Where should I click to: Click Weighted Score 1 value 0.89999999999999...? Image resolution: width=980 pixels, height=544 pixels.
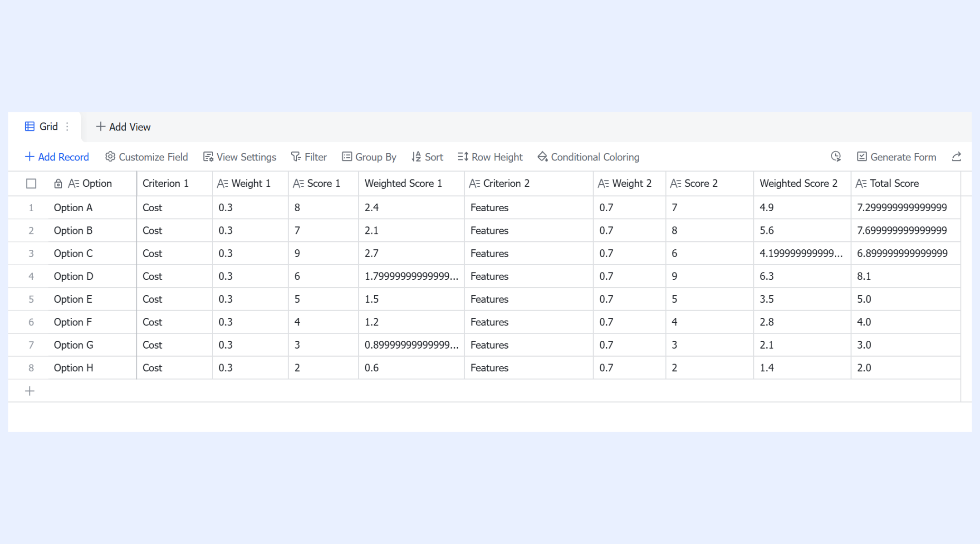[412, 345]
